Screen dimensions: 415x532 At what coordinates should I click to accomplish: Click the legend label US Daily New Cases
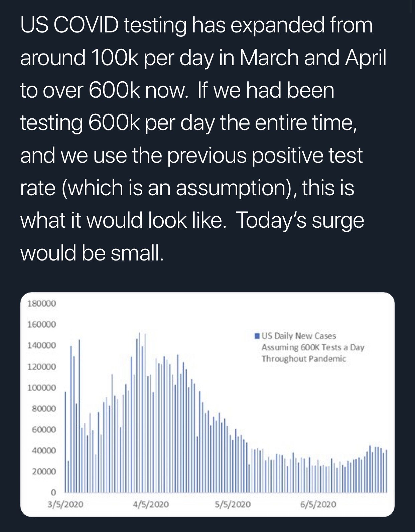point(299,336)
